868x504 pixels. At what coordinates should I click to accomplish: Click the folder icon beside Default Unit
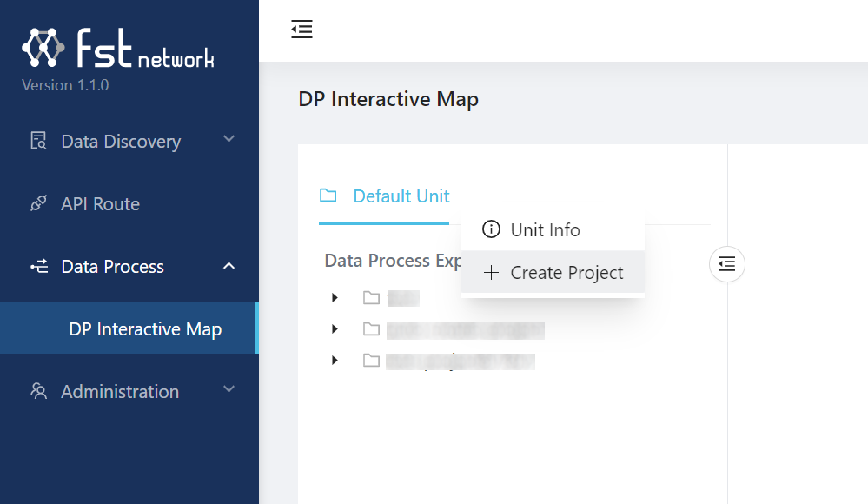(328, 196)
